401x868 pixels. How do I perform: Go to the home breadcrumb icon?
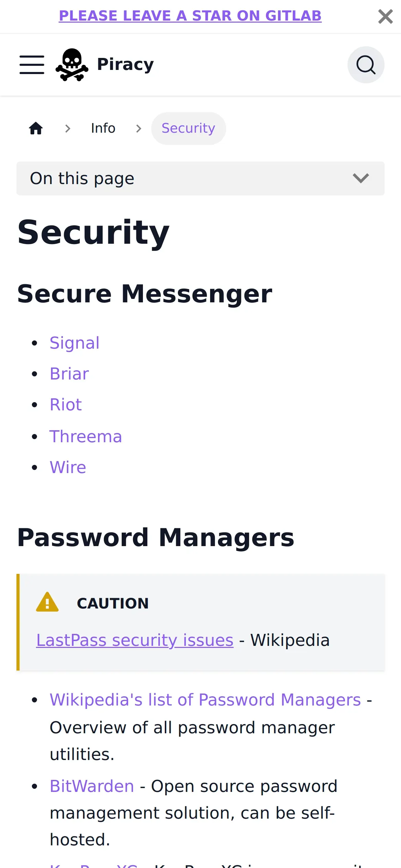36,129
